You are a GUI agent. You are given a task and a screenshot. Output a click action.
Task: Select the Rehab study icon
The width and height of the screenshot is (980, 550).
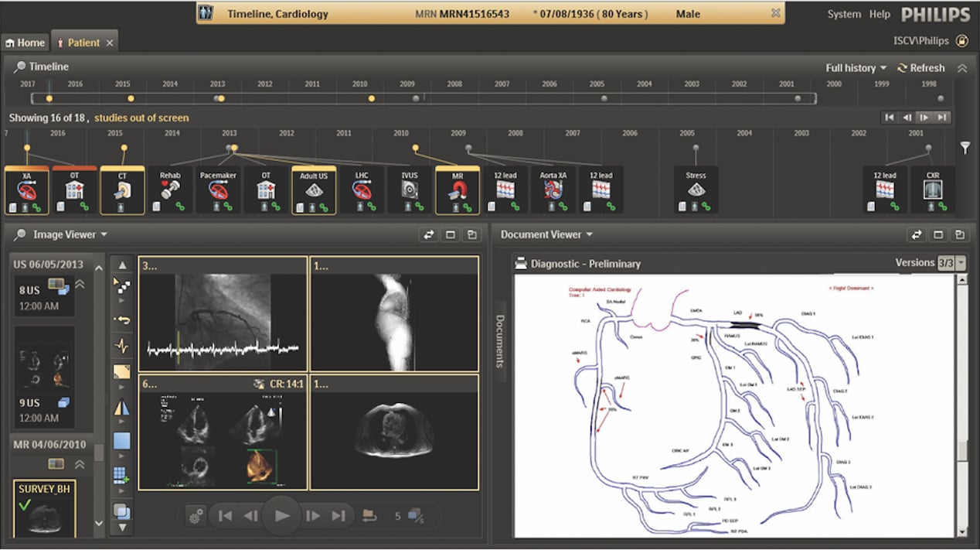[170, 190]
